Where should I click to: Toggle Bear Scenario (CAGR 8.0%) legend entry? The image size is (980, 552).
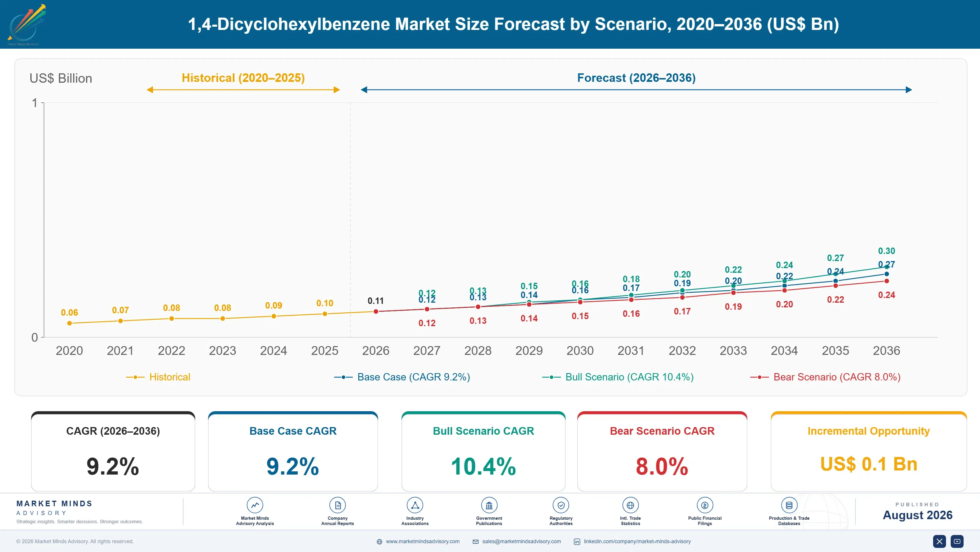(x=825, y=377)
